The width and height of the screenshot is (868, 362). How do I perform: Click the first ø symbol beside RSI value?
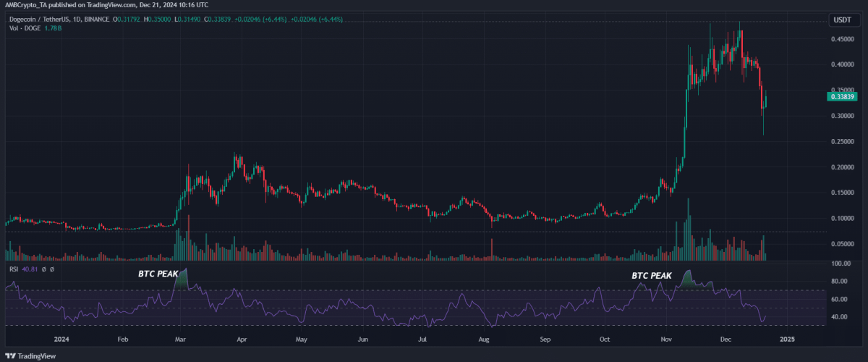[x=45, y=270]
